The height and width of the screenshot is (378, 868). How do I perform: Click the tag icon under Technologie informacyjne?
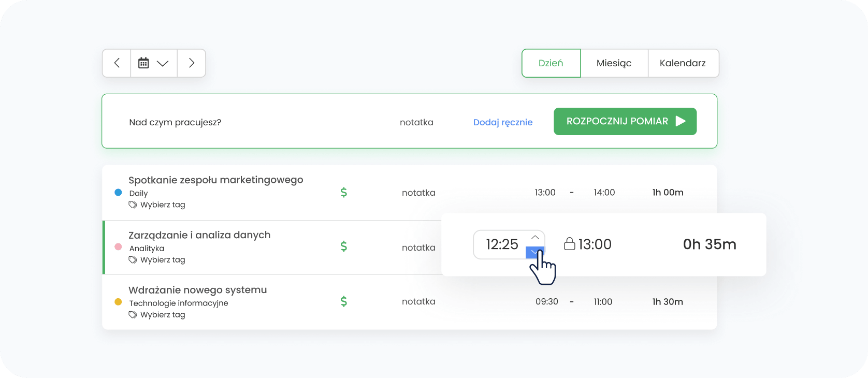(133, 314)
